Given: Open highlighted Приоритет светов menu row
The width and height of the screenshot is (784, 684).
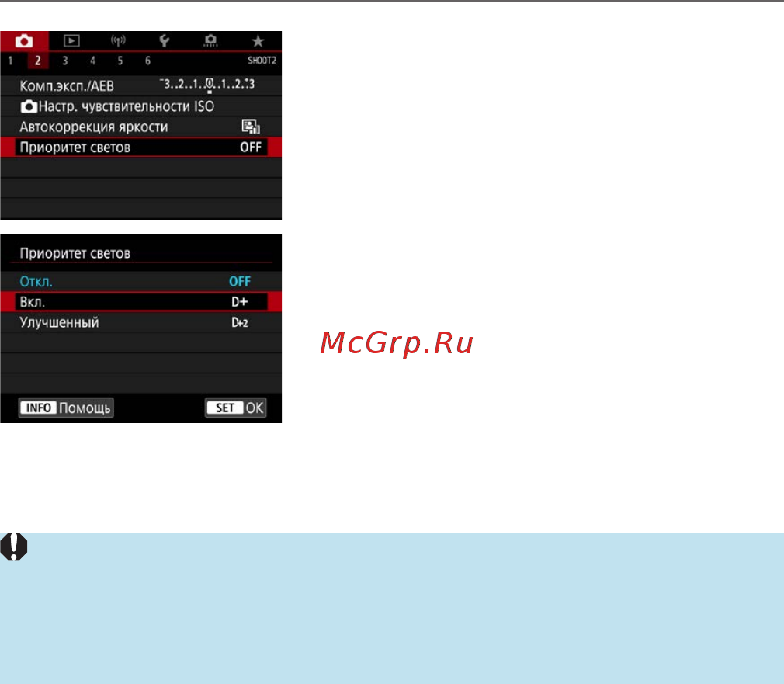Looking at the screenshot, I should click(x=141, y=147).
